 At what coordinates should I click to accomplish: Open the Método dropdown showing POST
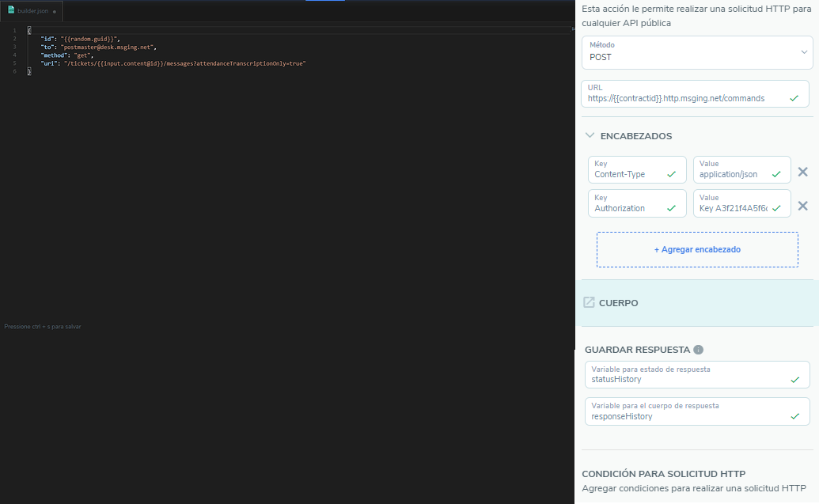coord(697,52)
